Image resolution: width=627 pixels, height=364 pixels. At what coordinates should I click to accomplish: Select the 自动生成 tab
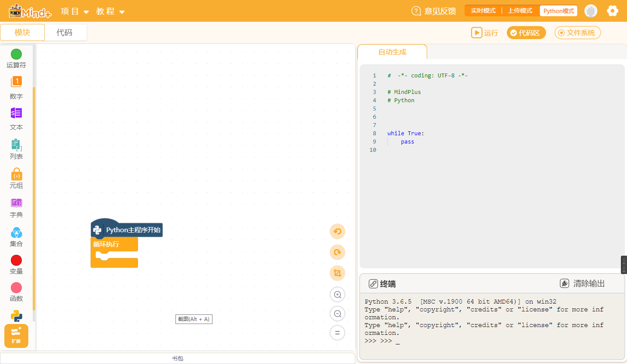392,52
